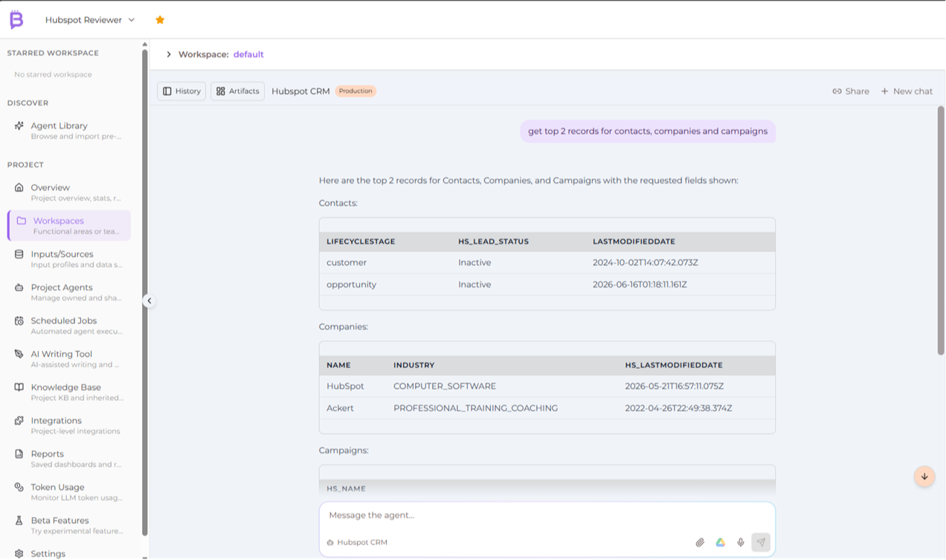
Task: Click the AI Writing Tool pen icon
Action: (19, 355)
